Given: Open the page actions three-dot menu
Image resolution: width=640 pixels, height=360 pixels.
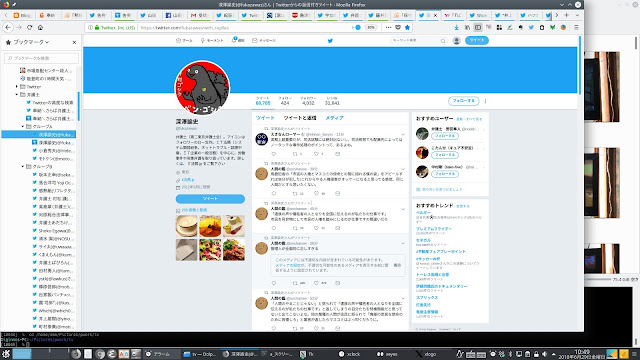Looking at the screenshot, I should coord(388,27).
